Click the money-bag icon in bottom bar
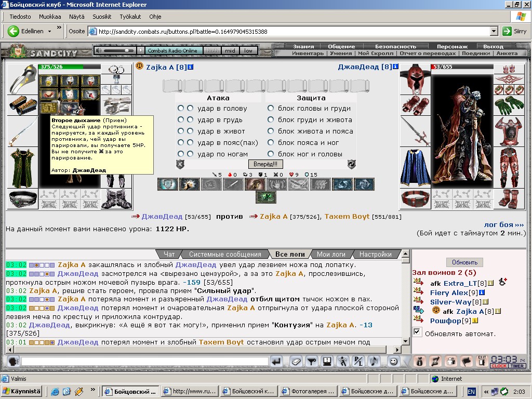Image resolution: width=532 pixels, height=399 pixels. (419, 362)
